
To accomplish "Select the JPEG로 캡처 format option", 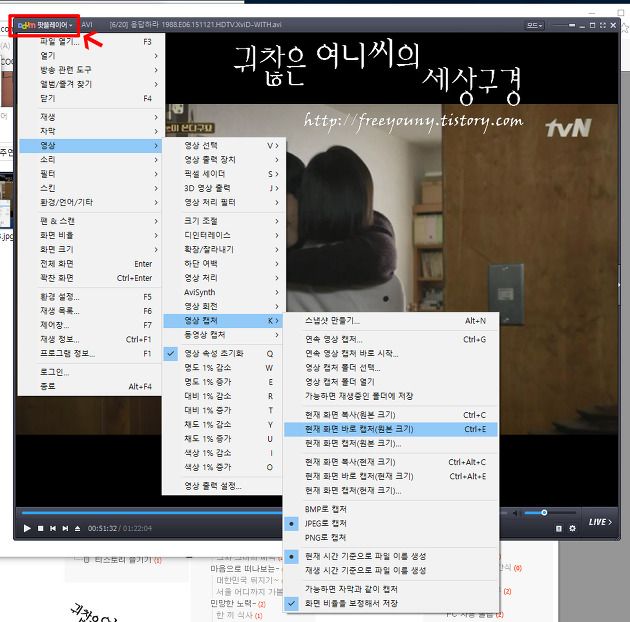I will click(x=391, y=523).
